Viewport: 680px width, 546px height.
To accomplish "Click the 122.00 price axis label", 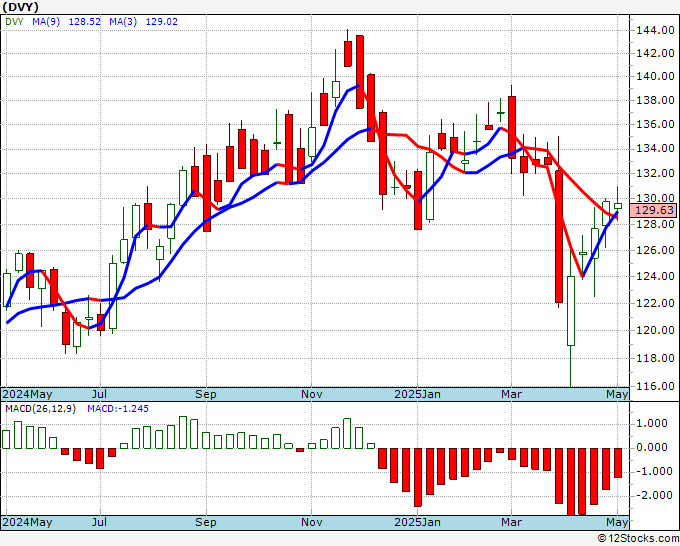I will click(655, 303).
